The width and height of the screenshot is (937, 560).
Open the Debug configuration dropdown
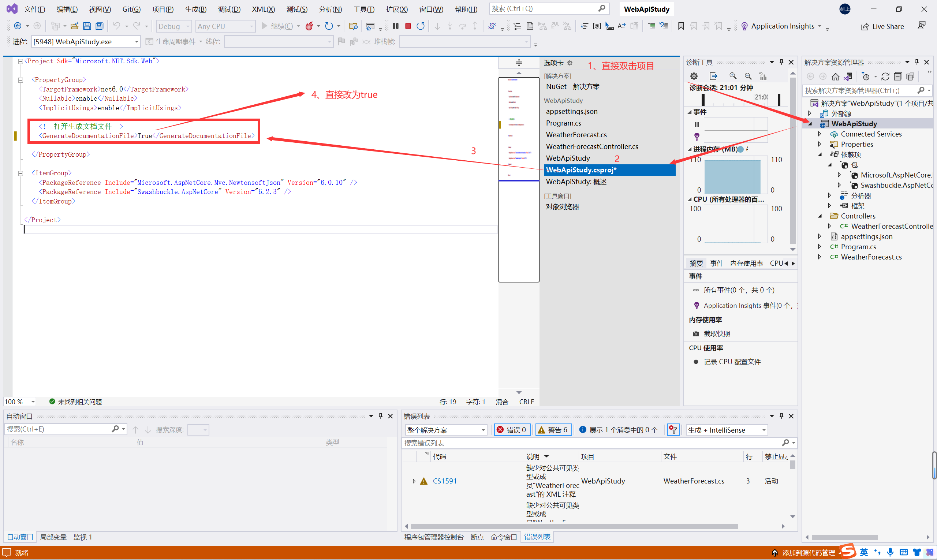coord(173,26)
